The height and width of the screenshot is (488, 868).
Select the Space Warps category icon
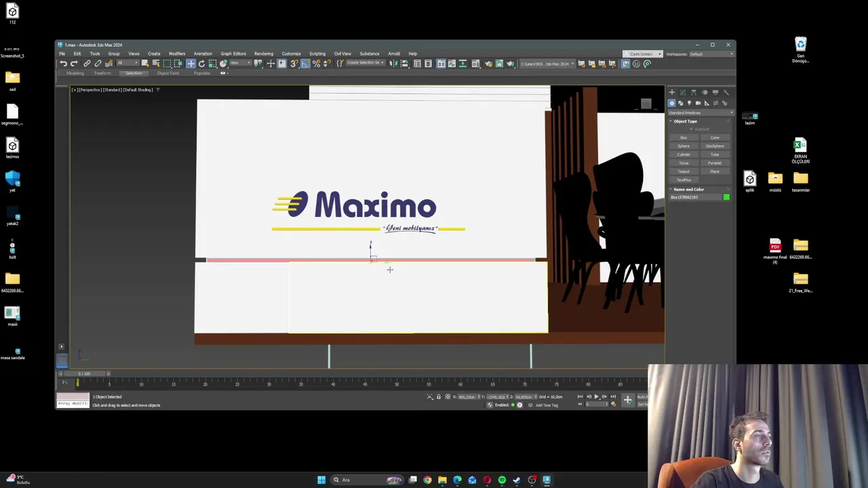click(x=715, y=103)
